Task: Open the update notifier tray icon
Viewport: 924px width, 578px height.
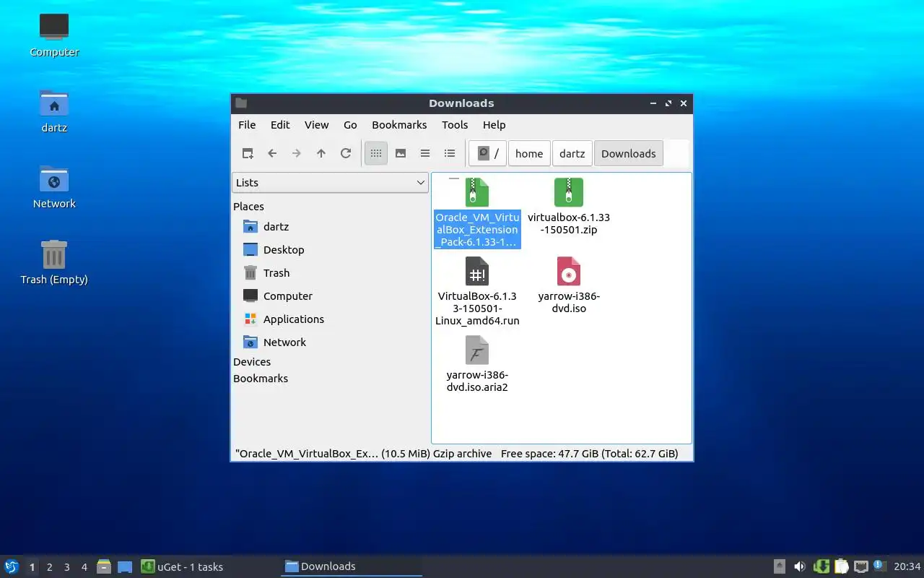Action: [x=879, y=566]
